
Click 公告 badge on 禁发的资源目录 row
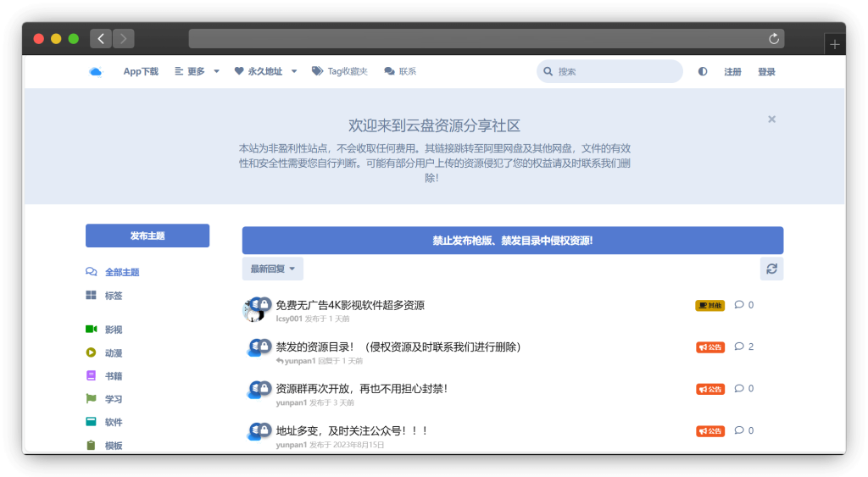click(x=710, y=347)
